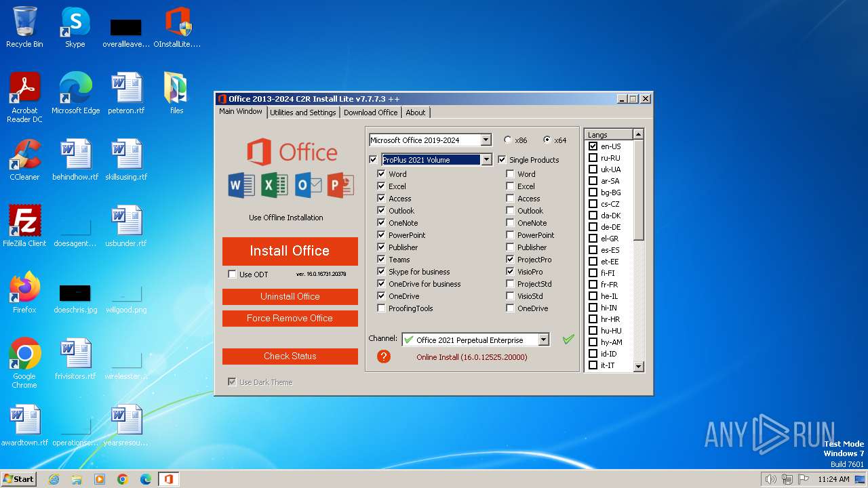Image resolution: width=868 pixels, height=488 pixels.
Task: Enable the Use ODT checkbox
Action: [233, 274]
